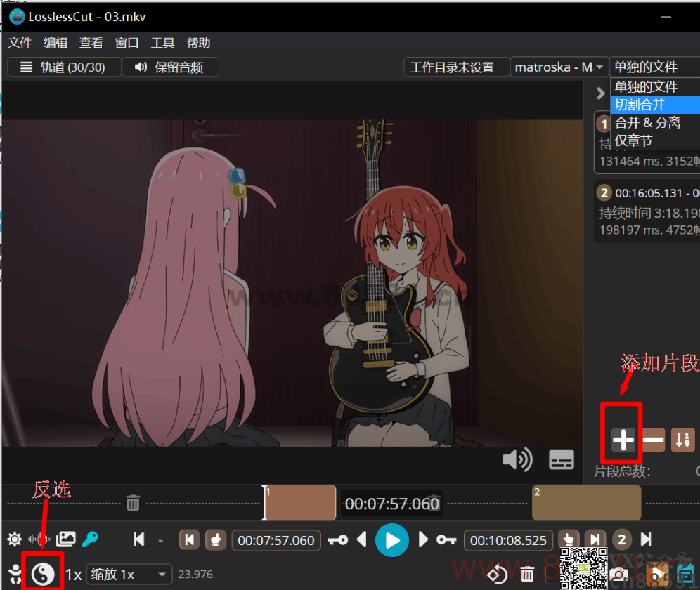Toggle the subtitle icon below the video
Image resolution: width=700 pixels, height=590 pixels.
[561, 459]
